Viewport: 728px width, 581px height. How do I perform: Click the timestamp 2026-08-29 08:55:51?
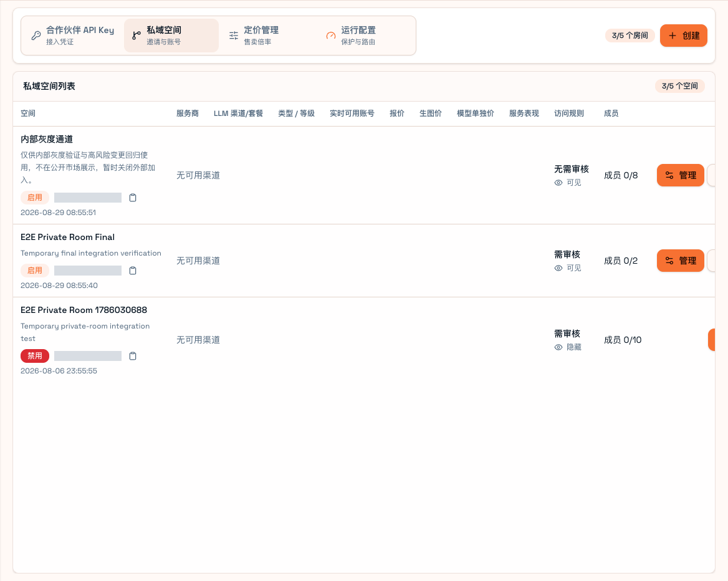click(59, 213)
